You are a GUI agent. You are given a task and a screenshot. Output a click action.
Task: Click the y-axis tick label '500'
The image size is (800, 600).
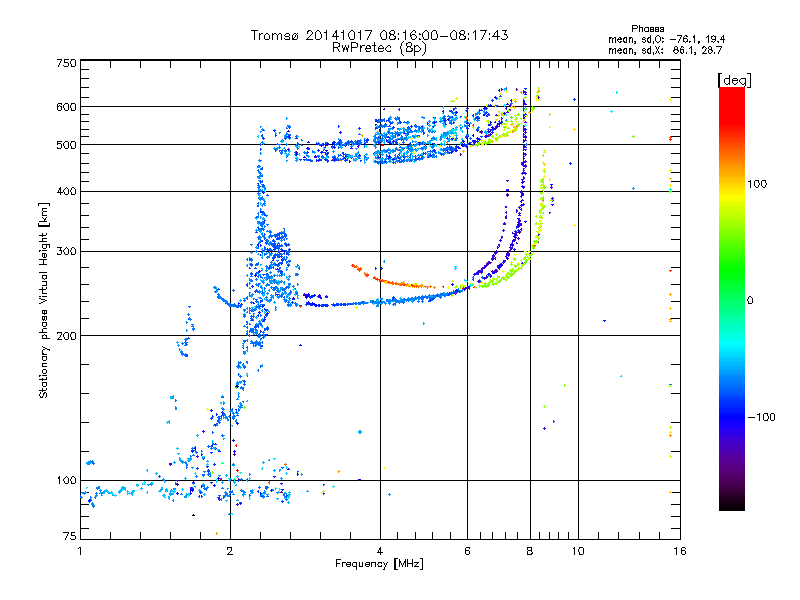click(66, 145)
